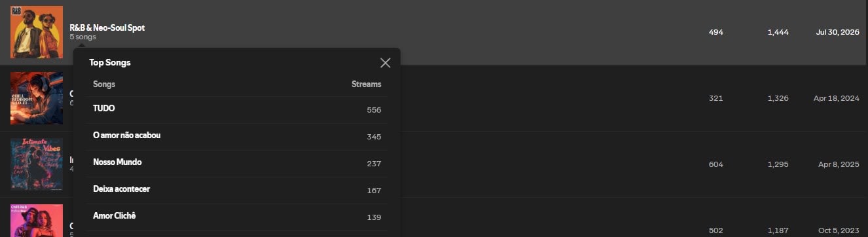Screen dimensions: 868x237
Task: Select the Apr 8, 2025 row date
Action: [839, 164]
